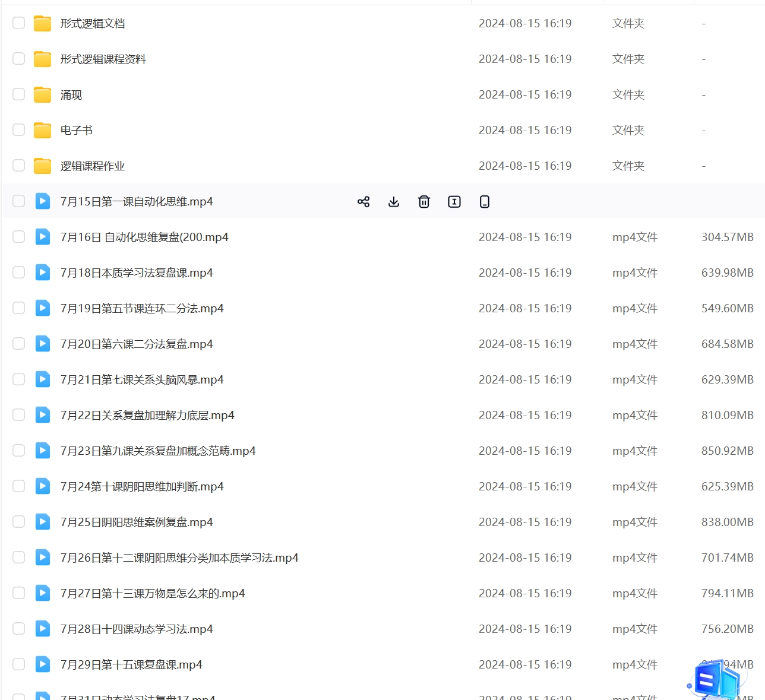
Task: Open file name 7月21日第七课关系头脑风暴.mp4
Action: pos(142,380)
